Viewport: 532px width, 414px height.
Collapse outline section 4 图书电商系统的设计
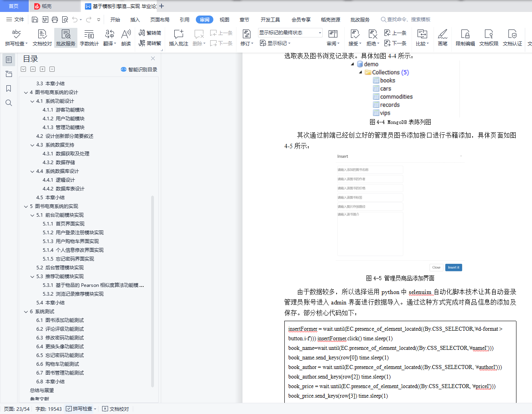pos(26,92)
